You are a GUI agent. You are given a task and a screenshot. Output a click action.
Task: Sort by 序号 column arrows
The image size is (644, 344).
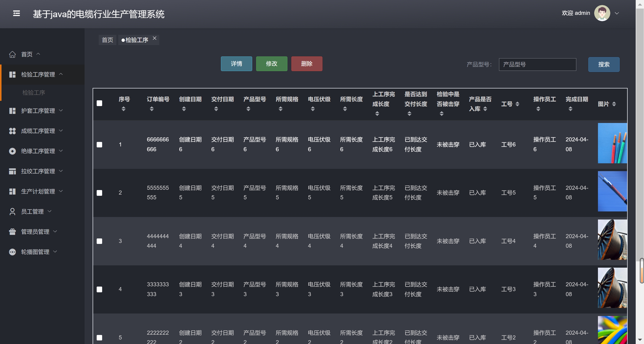coord(123,109)
